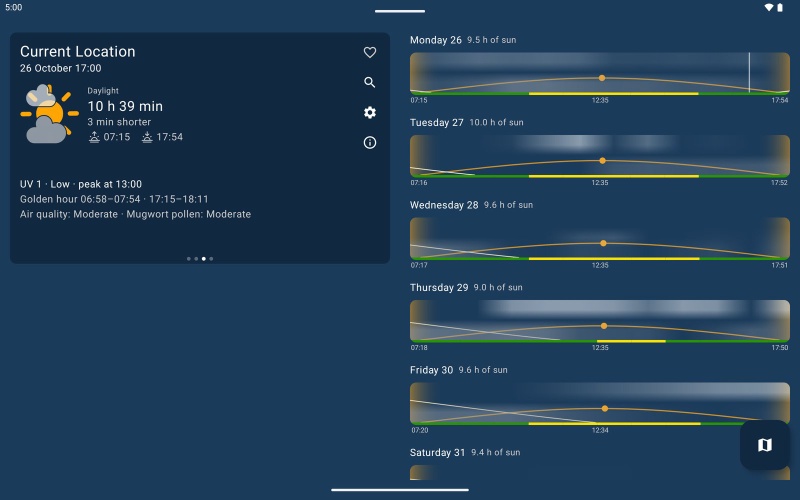Click the Air quality and Mugwort pollen line
The height and width of the screenshot is (500, 800).
point(135,214)
